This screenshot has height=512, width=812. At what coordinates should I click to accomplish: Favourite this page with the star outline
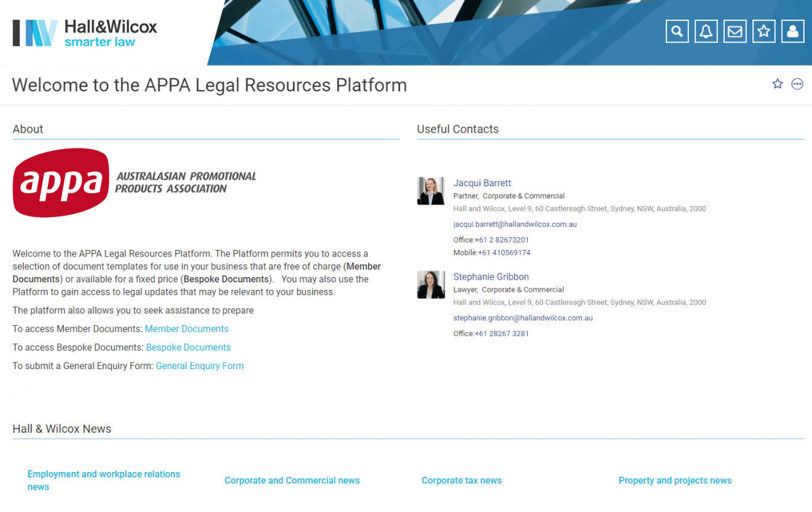777,84
